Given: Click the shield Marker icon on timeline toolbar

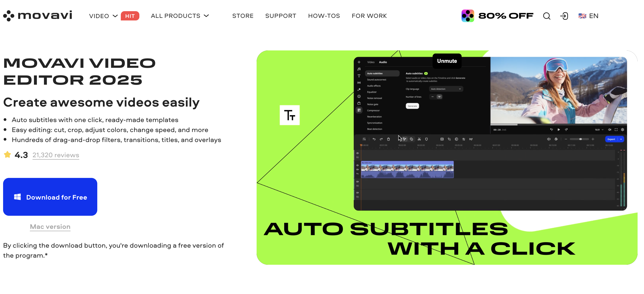Looking at the screenshot, I should coord(426,139).
